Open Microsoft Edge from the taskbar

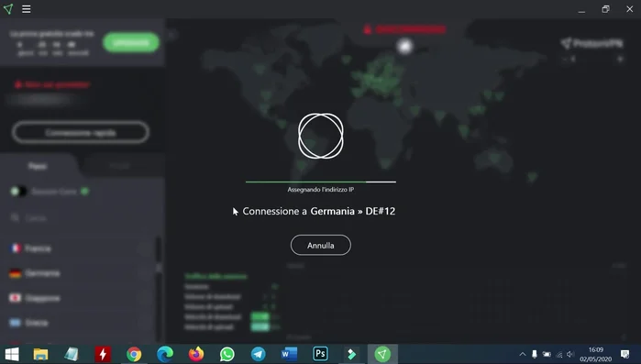click(x=165, y=354)
